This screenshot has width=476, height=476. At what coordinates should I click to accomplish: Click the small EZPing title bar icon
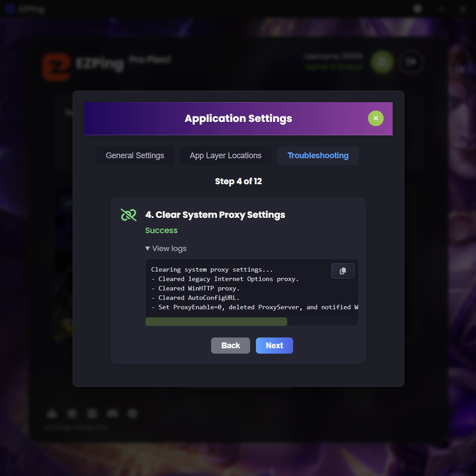(x=10, y=9)
